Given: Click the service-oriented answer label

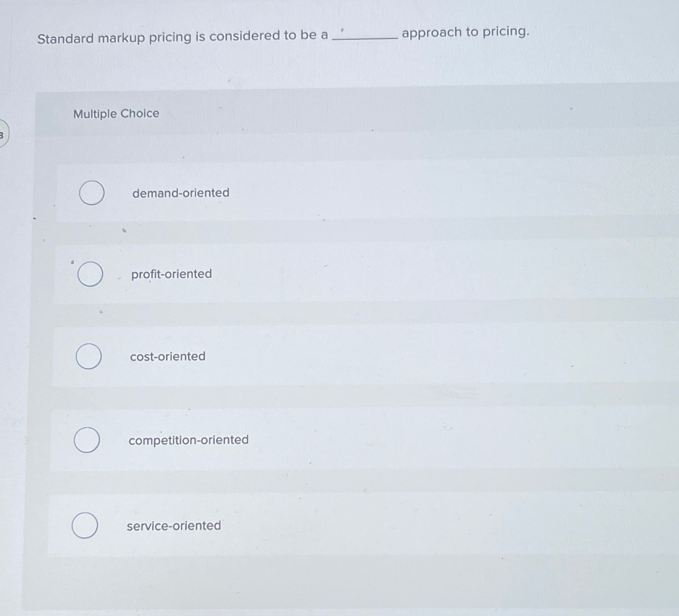Looking at the screenshot, I should [x=173, y=526].
